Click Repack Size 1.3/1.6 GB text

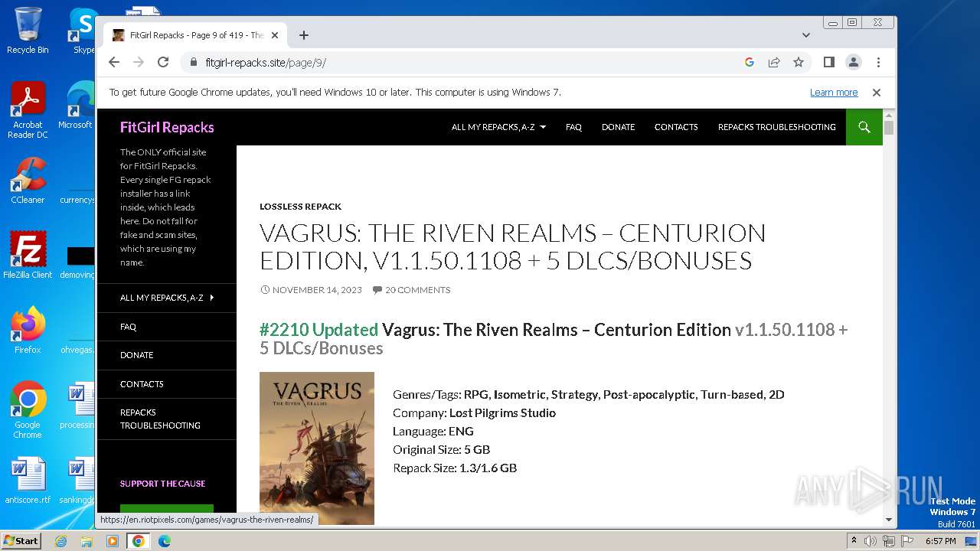coord(455,468)
